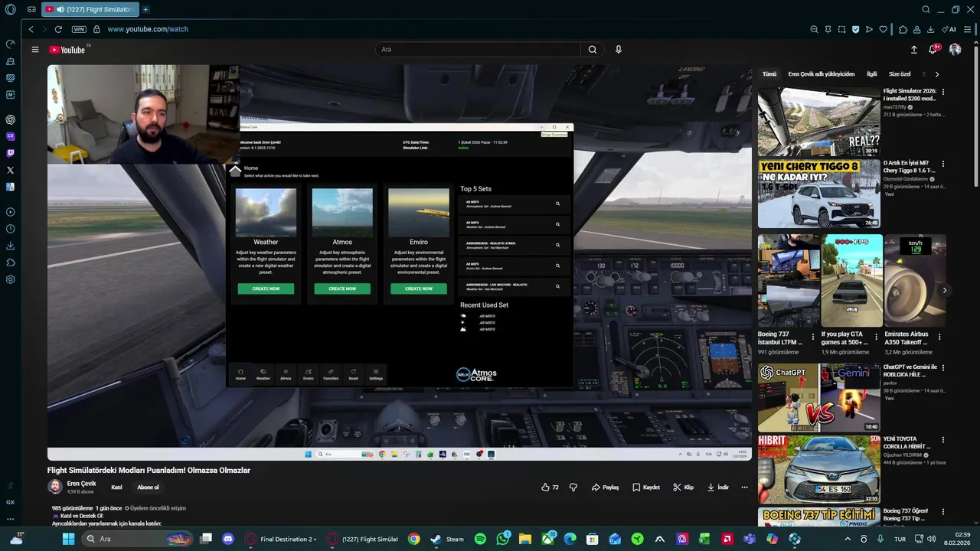The height and width of the screenshot is (551, 980).
Task: Open a new tab with the plus button
Action: (x=145, y=9)
